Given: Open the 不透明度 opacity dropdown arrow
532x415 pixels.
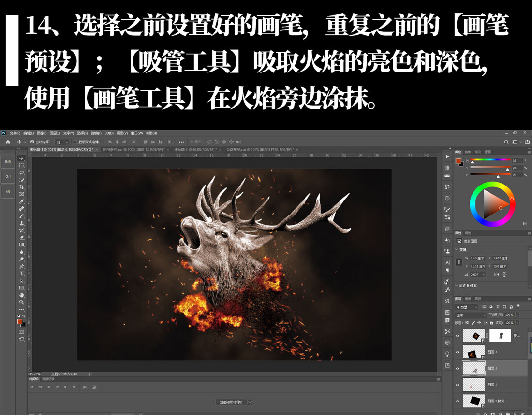Looking at the screenshot, I should click(517, 315).
